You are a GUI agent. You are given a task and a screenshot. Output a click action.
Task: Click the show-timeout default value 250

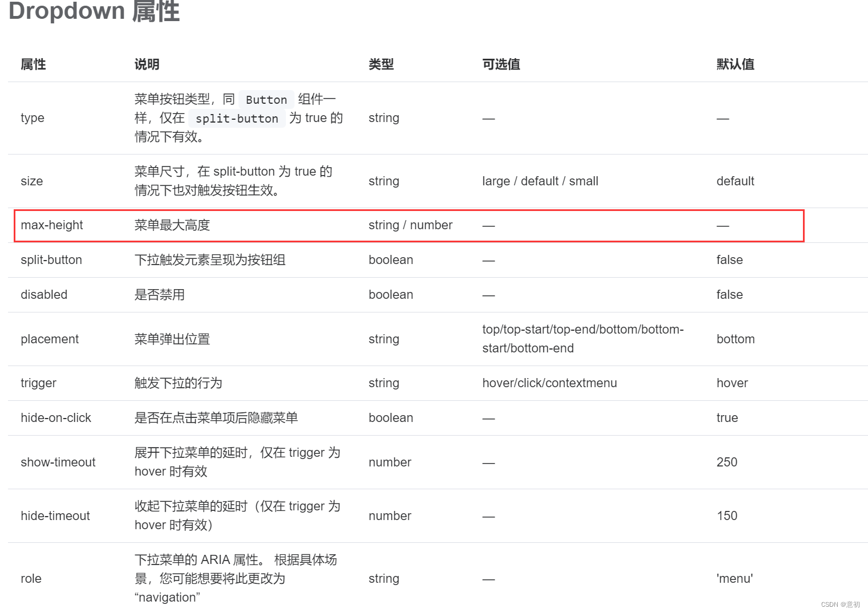(x=727, y=462)
